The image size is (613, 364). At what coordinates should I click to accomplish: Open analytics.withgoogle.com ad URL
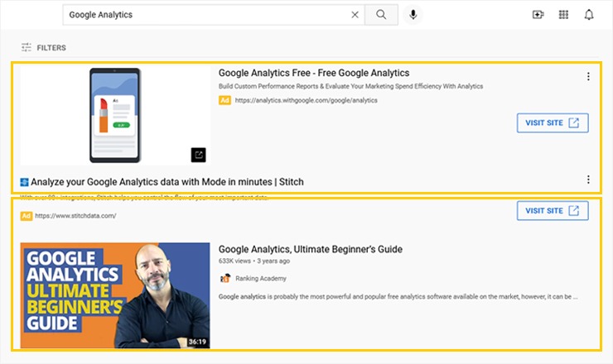coord(306,100)
